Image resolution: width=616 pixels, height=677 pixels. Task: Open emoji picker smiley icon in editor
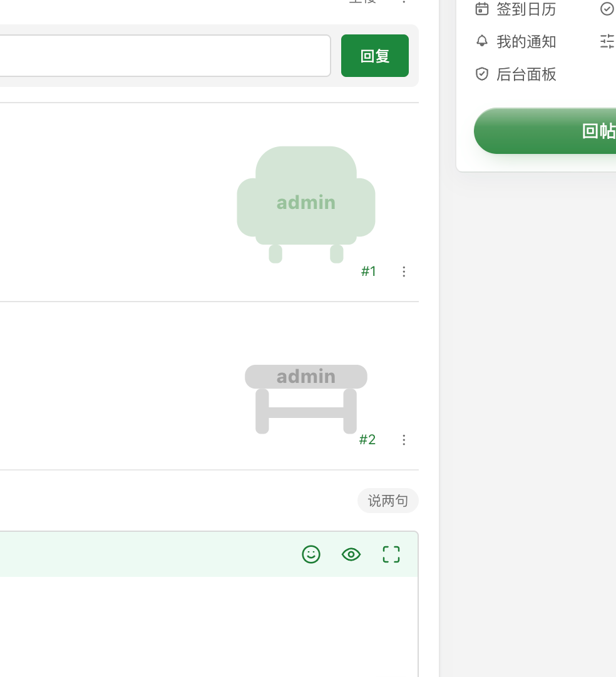pyautogui.click(x=311, y=554)
